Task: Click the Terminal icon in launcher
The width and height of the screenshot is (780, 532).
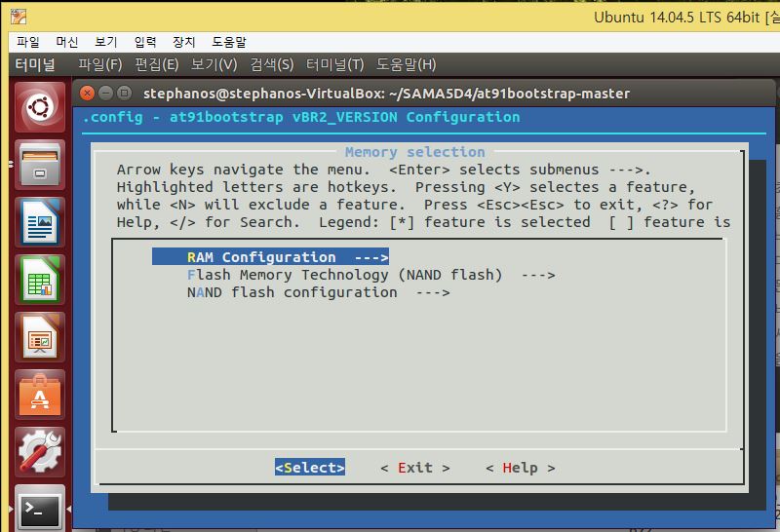Action: point(40,507)
